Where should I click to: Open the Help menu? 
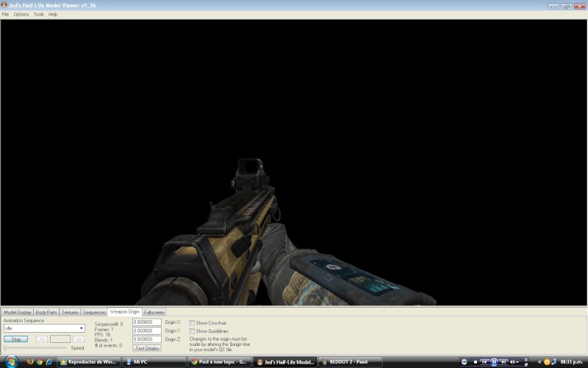53,14
